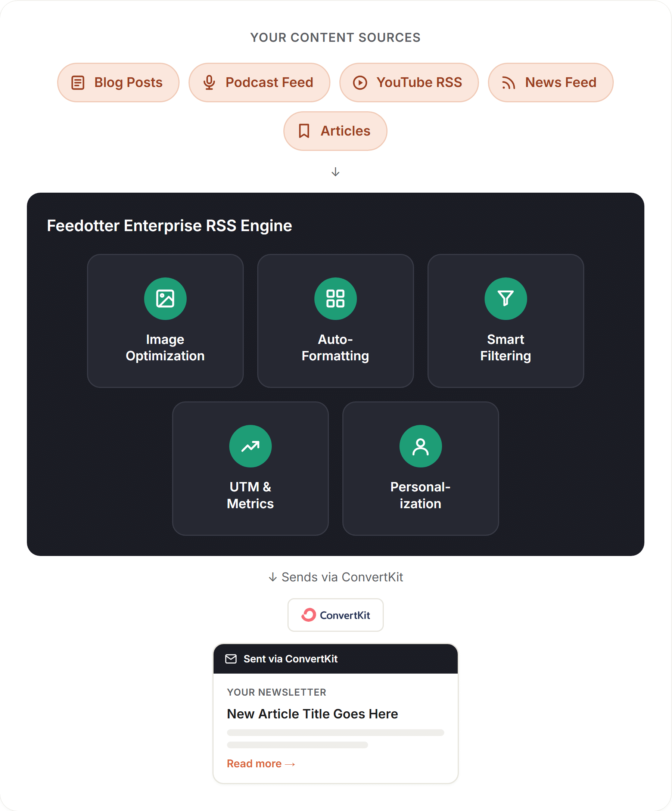Select the Auto-Formatting grid icon
672x811 pixels.
pos(335,299)
